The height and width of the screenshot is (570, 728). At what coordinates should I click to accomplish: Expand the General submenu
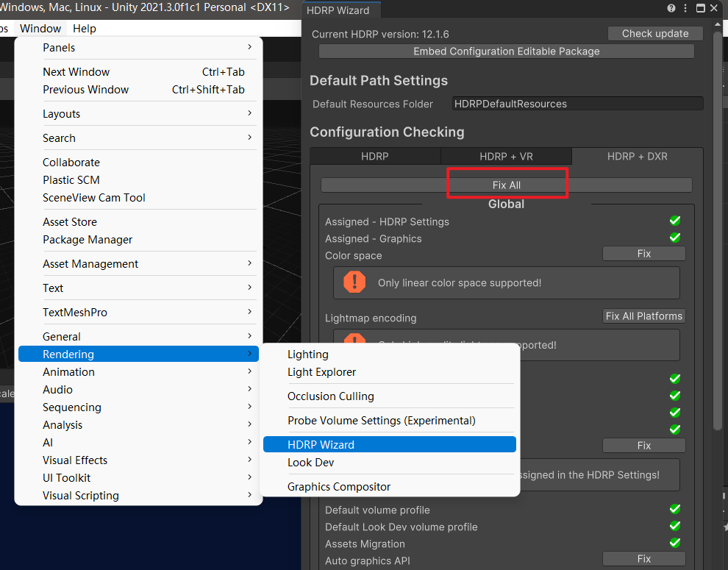point(138,336)
